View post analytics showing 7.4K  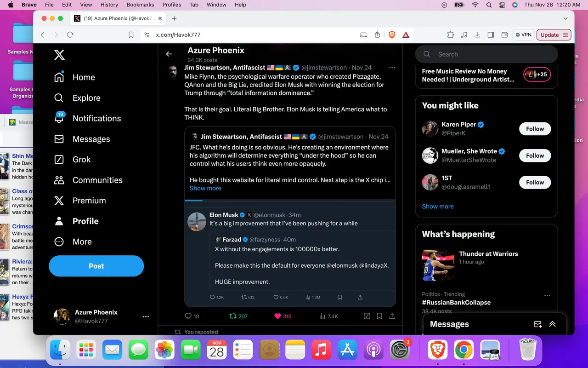pos(328,316)
